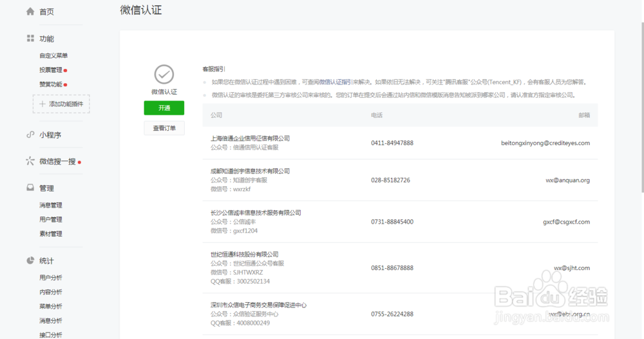The width and height of the screenshot is (644, 339).
Task: Click 公众号：知道创宇客服 text
Action: pyautogui.click(x=239, y=180)
